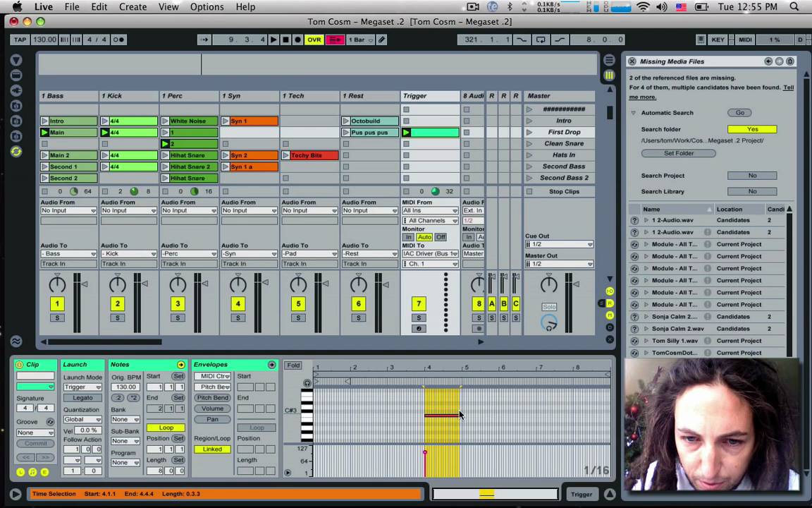This screenshot has height=508, width=812.
Task: Adjust the Master pan knob
Action: coord(549,284)
